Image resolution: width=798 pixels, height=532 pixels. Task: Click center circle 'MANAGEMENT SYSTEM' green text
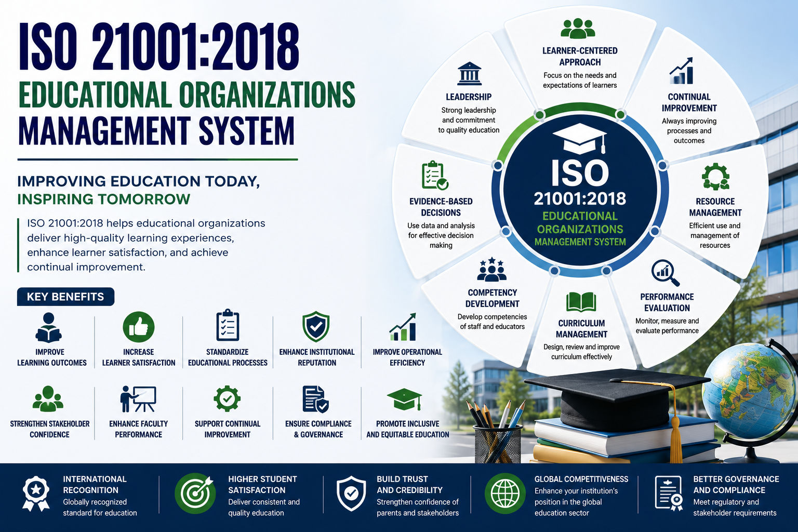point(580,242)
